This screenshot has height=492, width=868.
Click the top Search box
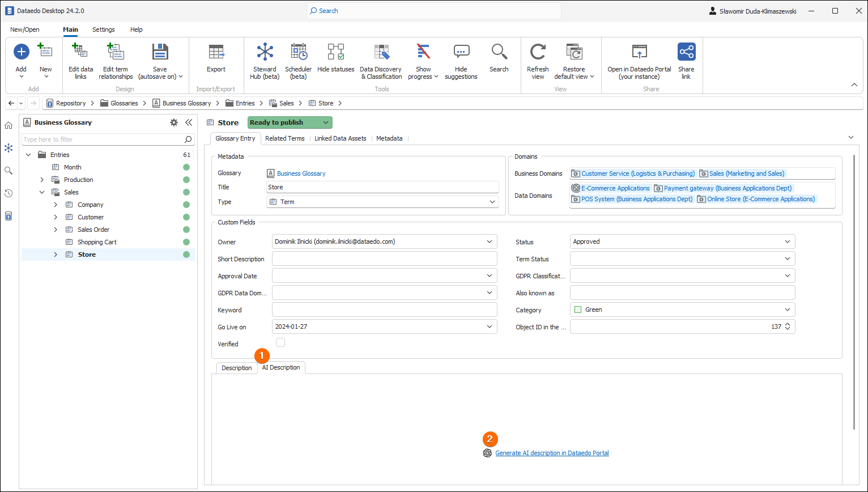pyautogui.click(x=434, y=11)
